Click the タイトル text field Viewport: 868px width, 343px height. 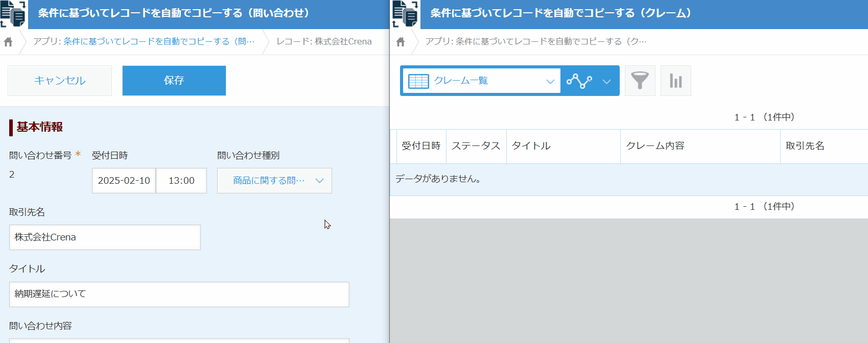click(179, 294)
